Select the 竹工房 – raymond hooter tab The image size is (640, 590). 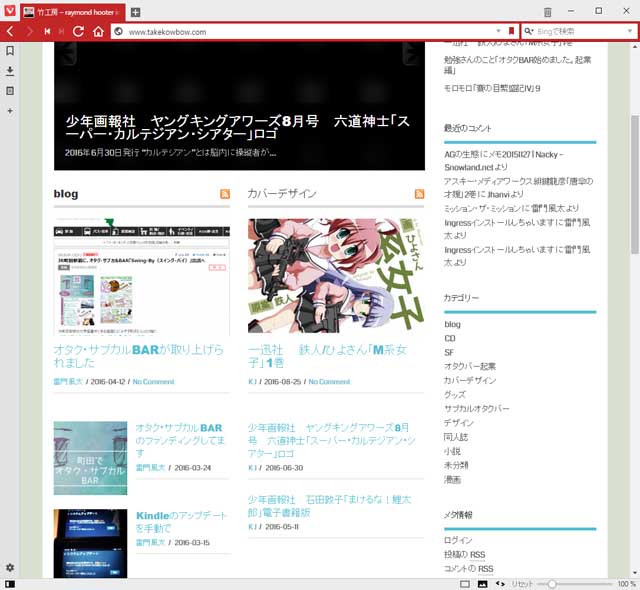tap(73, 12)
